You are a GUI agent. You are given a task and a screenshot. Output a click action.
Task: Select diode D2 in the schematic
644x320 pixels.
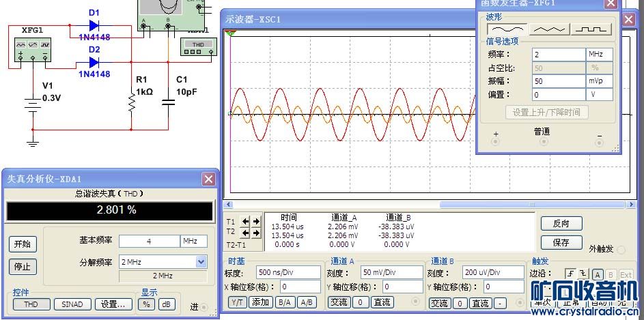pos(94,62)
